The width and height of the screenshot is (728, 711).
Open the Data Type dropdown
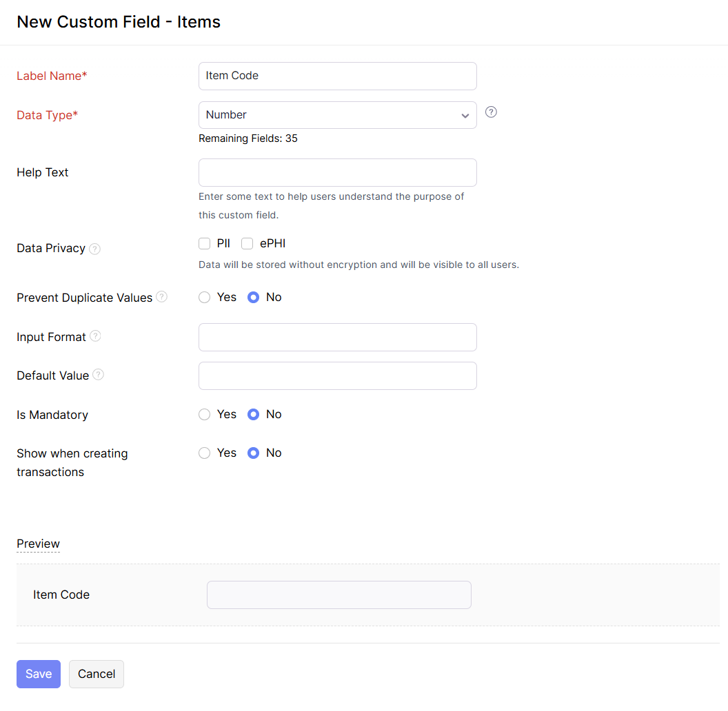click(x=337, y=115)
